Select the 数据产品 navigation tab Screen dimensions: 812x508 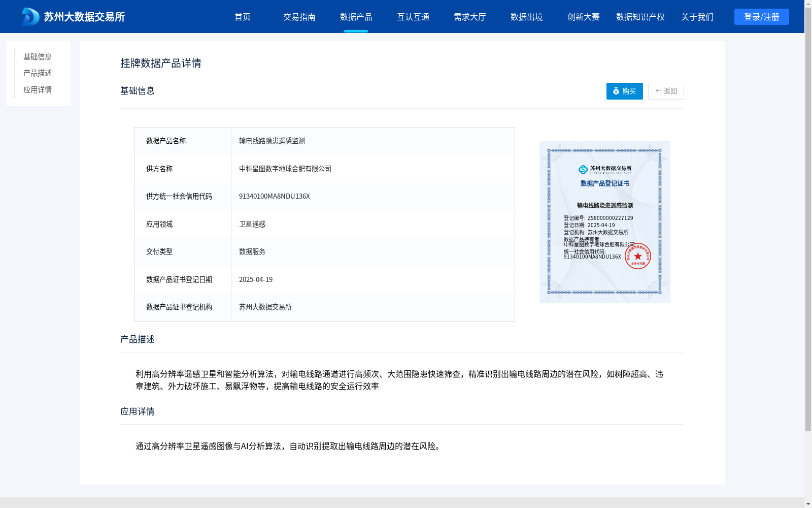pos(356,17)
